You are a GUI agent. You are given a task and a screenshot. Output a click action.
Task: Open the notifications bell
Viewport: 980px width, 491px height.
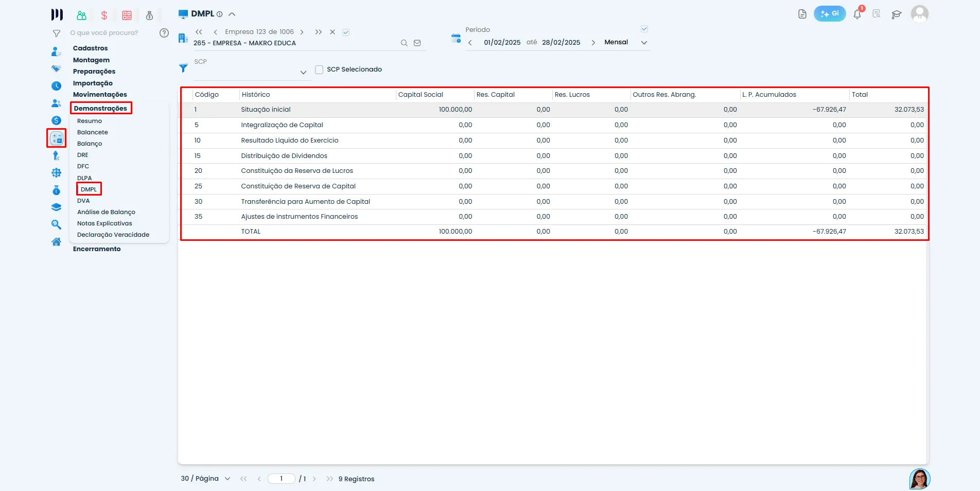pos(857,14)
